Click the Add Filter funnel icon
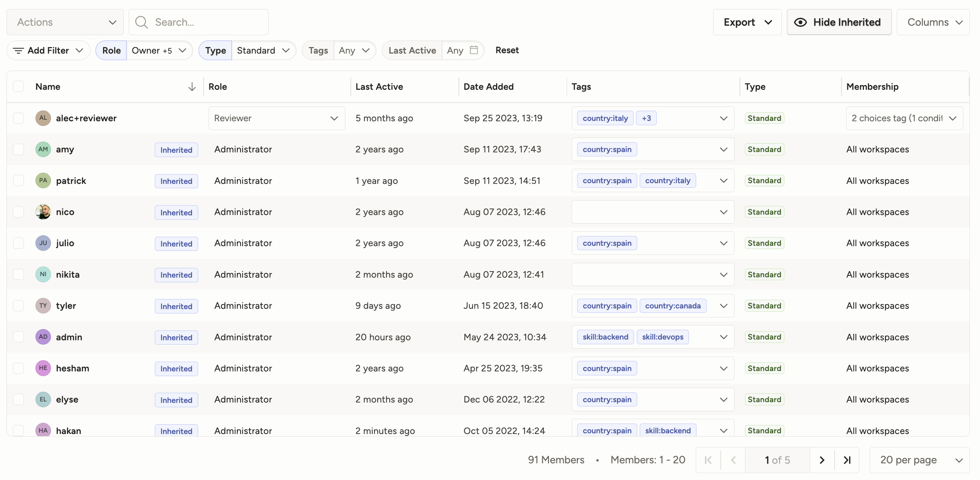 tap(18, 50)
